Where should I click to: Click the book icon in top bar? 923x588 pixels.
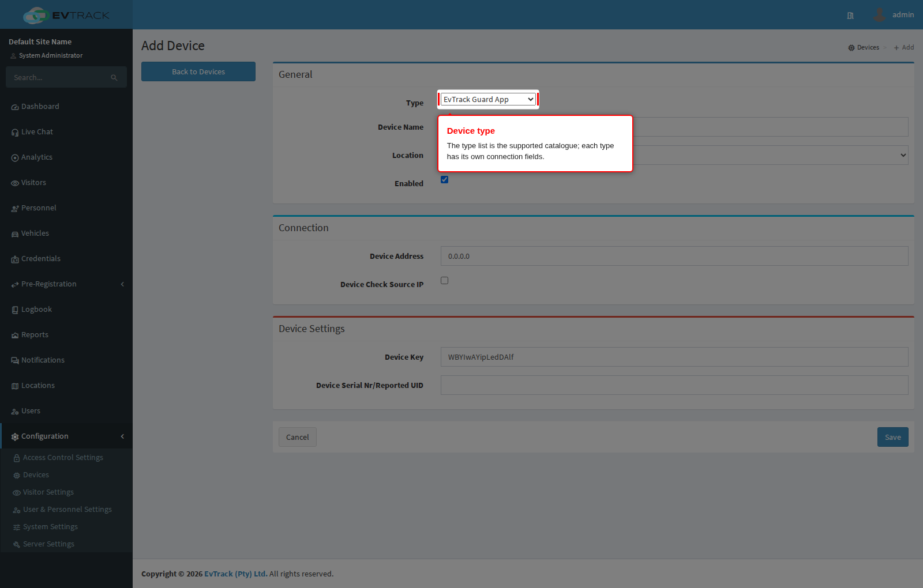tap(850, 16)
